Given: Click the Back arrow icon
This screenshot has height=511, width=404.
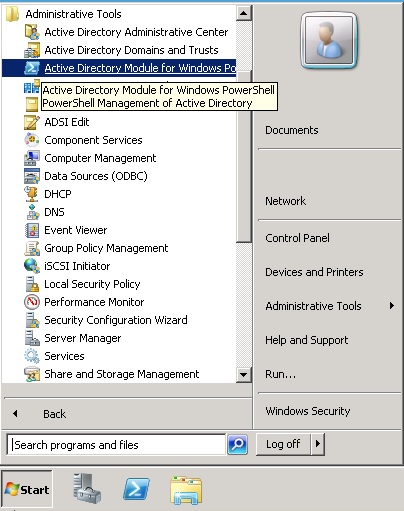Looking at the screenshot, I should (x=15, y=414).
